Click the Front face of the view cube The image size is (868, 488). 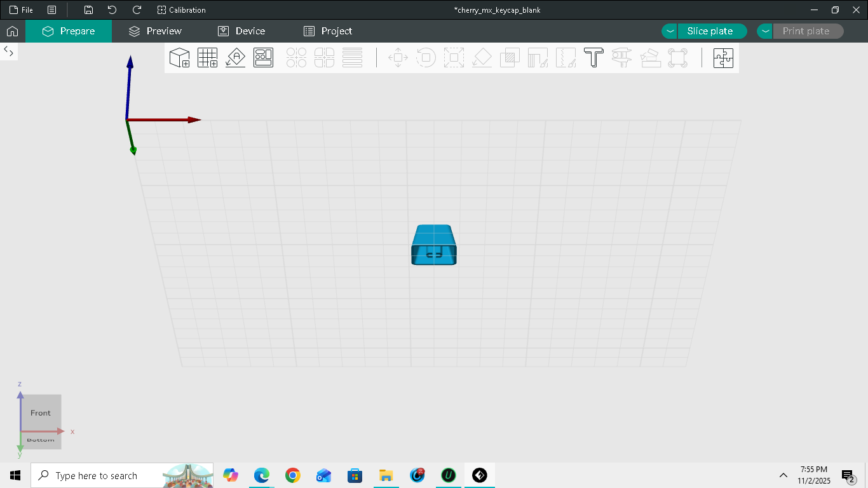pos(41,412)
